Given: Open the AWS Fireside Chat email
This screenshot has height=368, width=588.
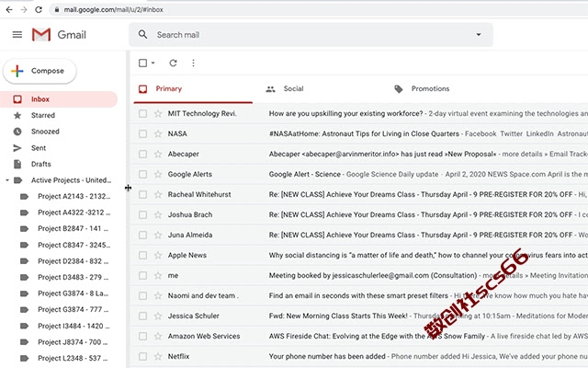Looking at the screenshot, I should coord(377,336).
